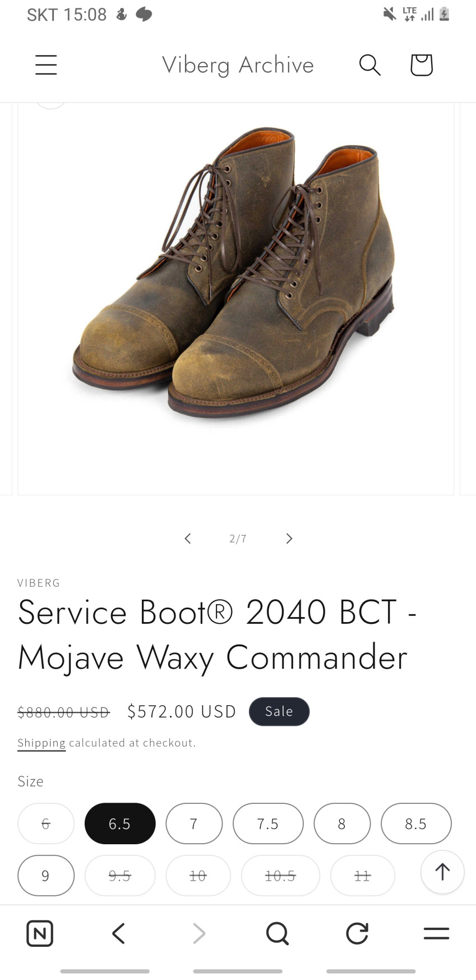Select size 7 option
476x980 pixels.
point(194,823)
